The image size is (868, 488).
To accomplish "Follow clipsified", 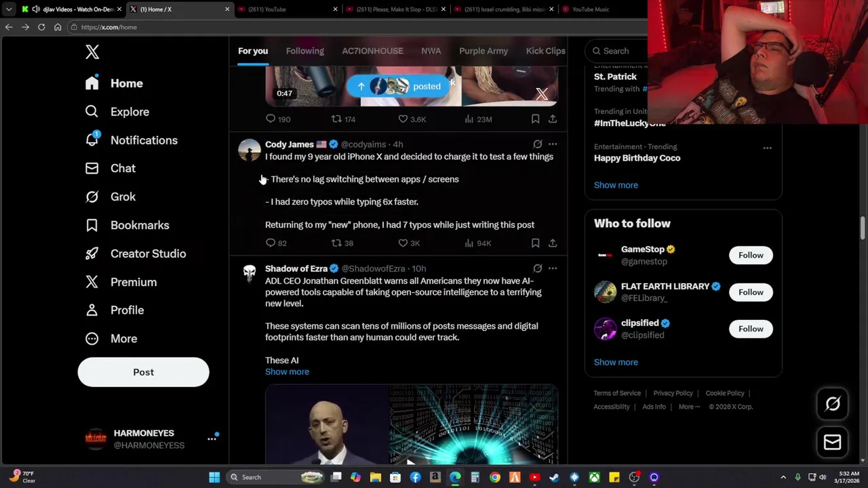I will tap(751, 329).
